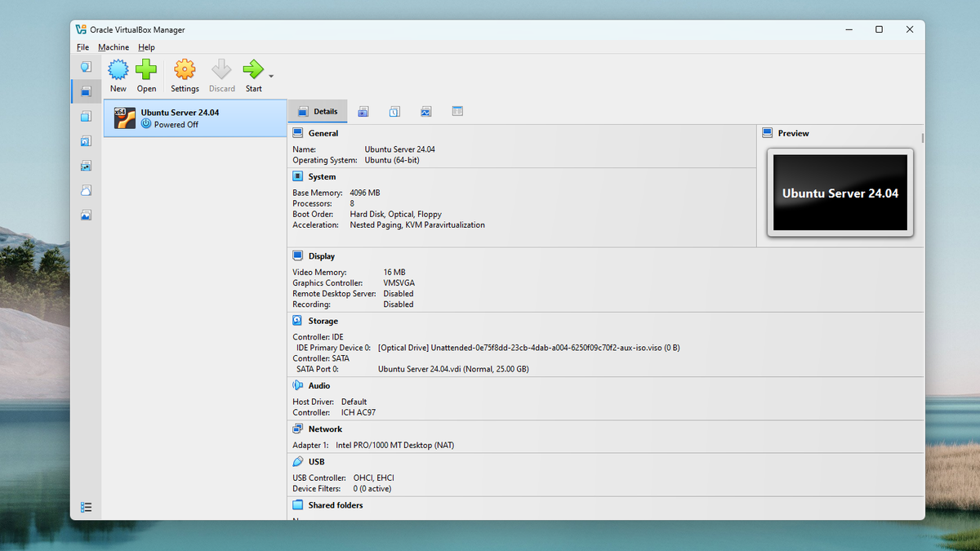Open the File menu
The height and width of the screenshot is (551, 980).
pyautogui.click(x=82, y=47)
